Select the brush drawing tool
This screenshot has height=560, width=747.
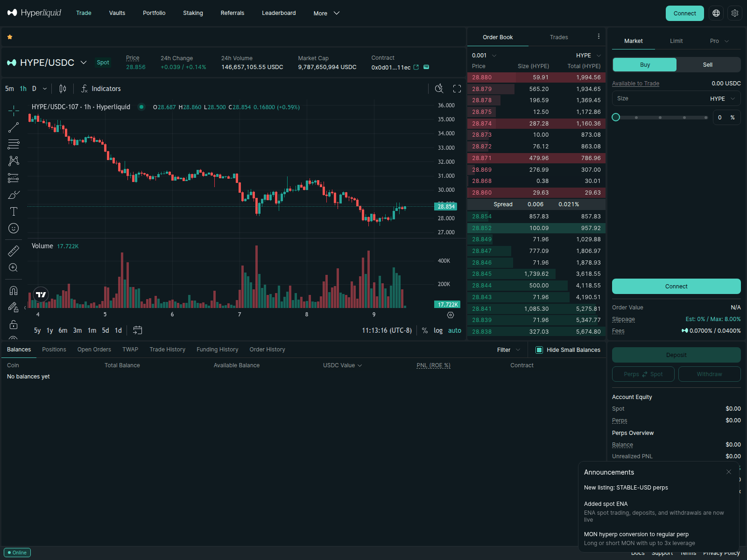point(14,195)
